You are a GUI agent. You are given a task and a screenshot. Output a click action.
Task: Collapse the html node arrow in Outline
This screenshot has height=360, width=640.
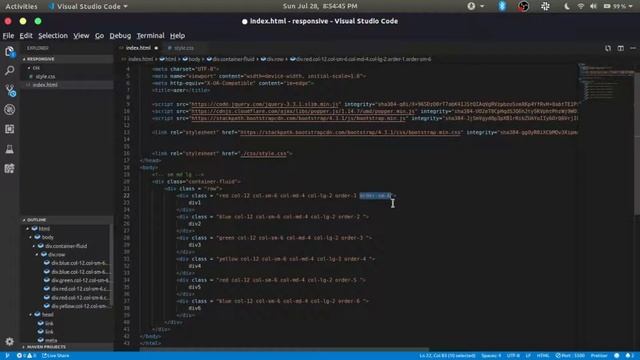click(28, 229)
